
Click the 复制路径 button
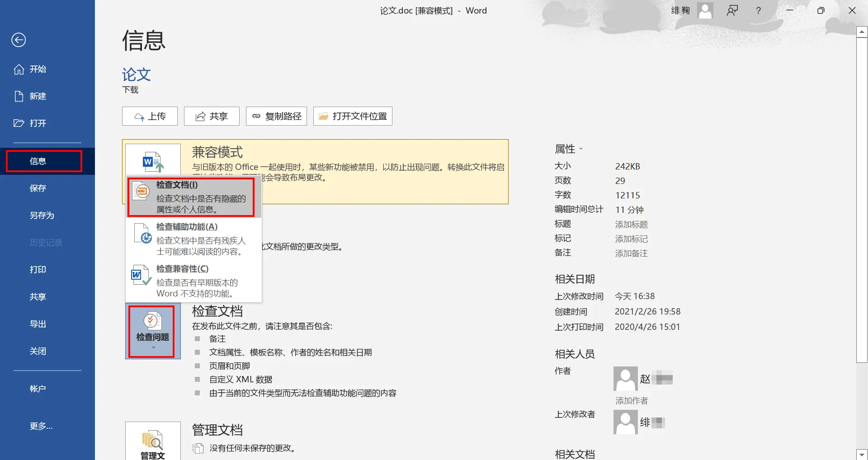pyautogui.click(x=276, y=116)
